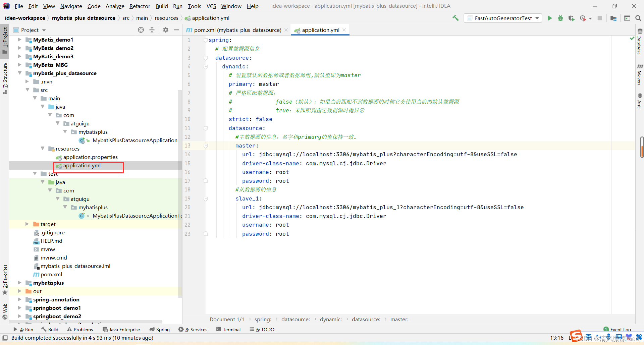The image size is (644, 345).
Task: Open Search Everywhere magnifier icon
Action: click(x=638, y=18)
